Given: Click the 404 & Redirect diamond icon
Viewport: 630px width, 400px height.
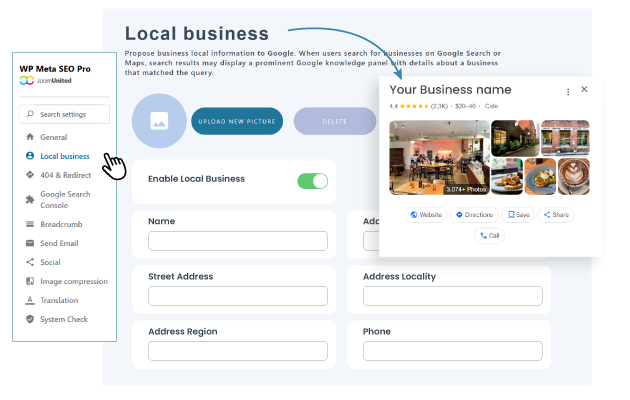Looking at the screenshot, I should [x=30, y=175].
